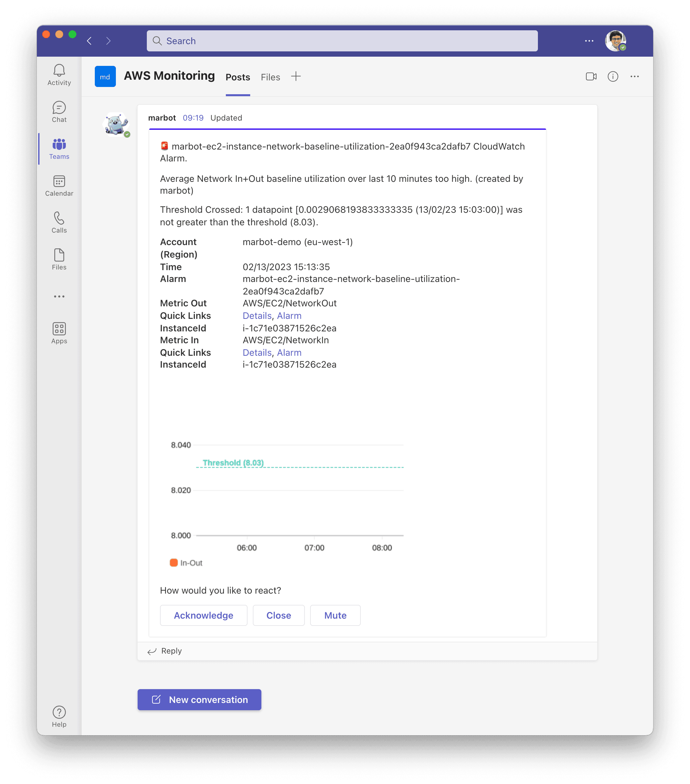Viewport: 690px width, 784px height.
Task: Click the siren alarm emoji icon
Action: [x=165, y=146]
